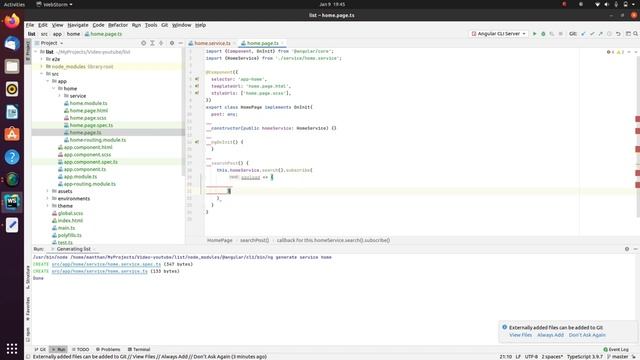The width and height of the screenshot is (640, 360).
Task: Click the Git push arrow icon
Action: (x=600, y=34)
